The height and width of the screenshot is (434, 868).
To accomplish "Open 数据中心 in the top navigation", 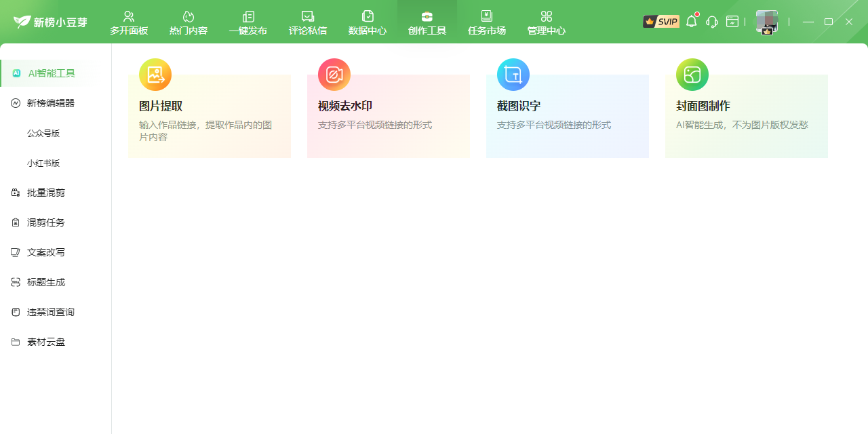I will tap(368, 22).
